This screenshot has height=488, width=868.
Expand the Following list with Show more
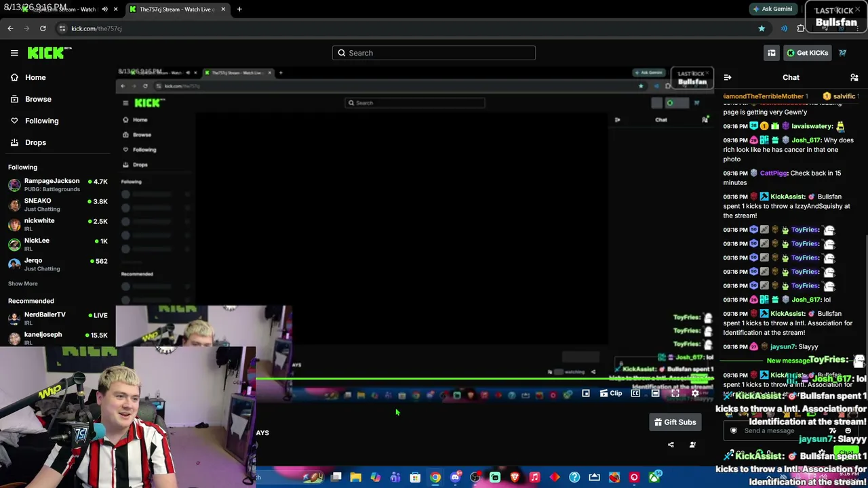point(23,283)
